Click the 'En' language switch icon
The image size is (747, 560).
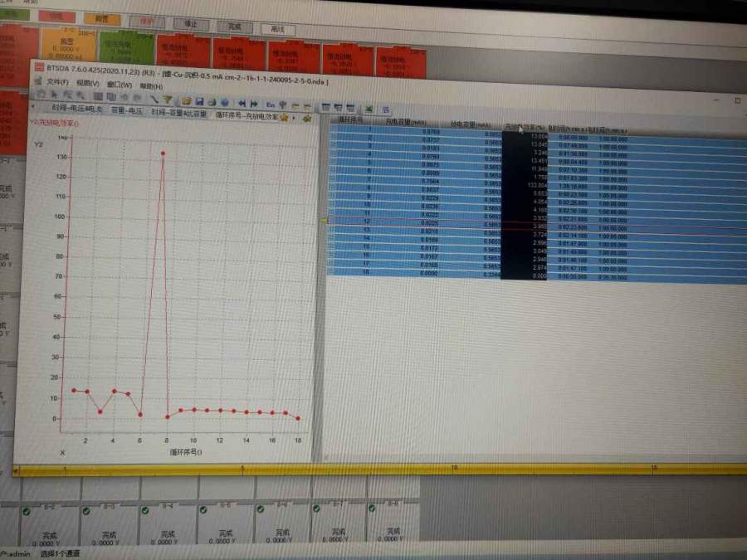pos(271,105)
